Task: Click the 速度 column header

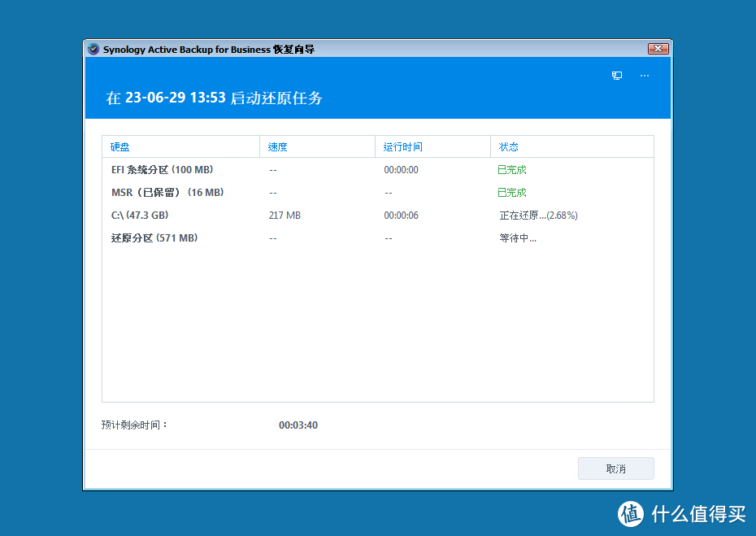Action: pyautogui.click(x=317, y=146)
